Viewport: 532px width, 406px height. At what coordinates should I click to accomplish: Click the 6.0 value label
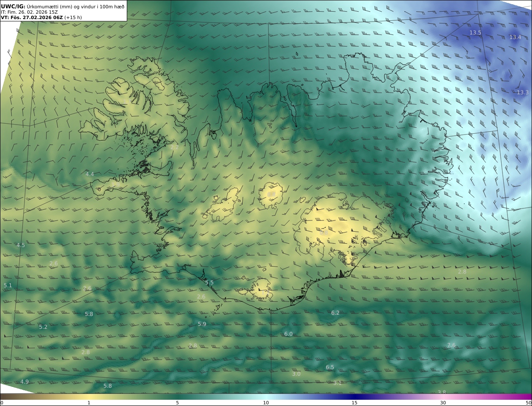[288, 334]
